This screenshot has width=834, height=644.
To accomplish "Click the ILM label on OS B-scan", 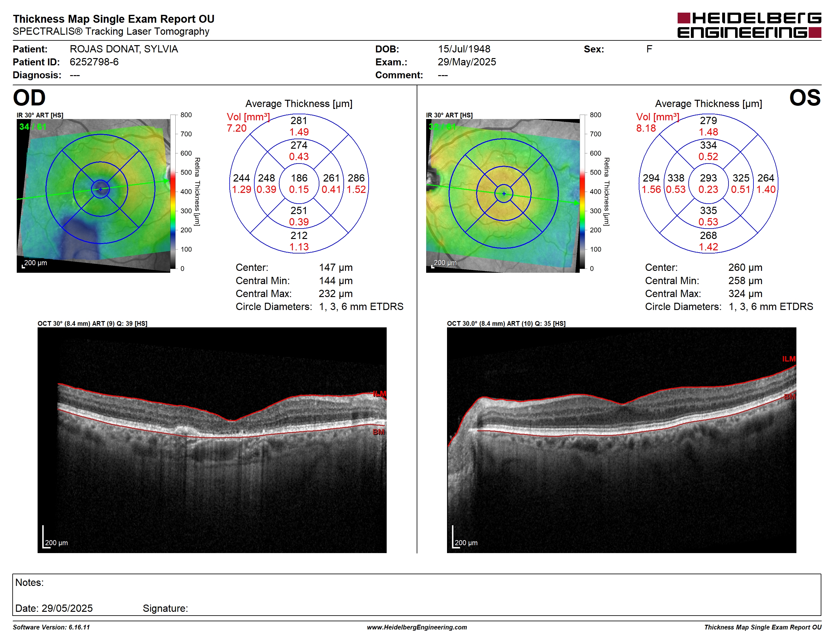I will [789, 359].
